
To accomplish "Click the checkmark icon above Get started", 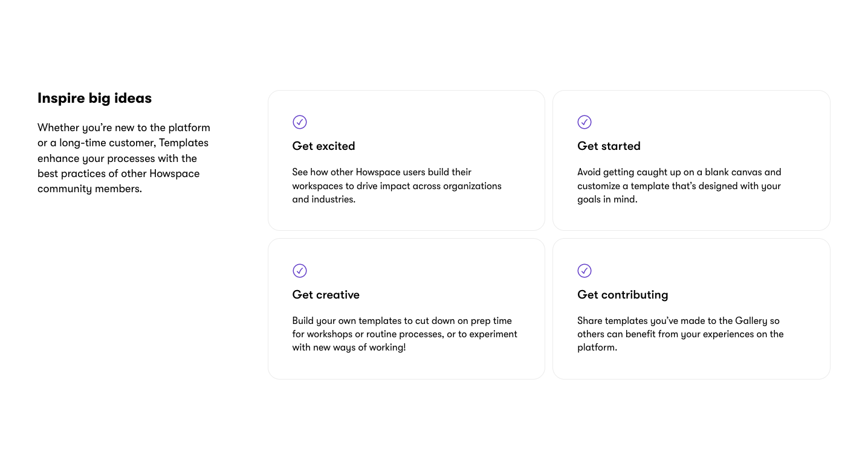I will point(585,122).
